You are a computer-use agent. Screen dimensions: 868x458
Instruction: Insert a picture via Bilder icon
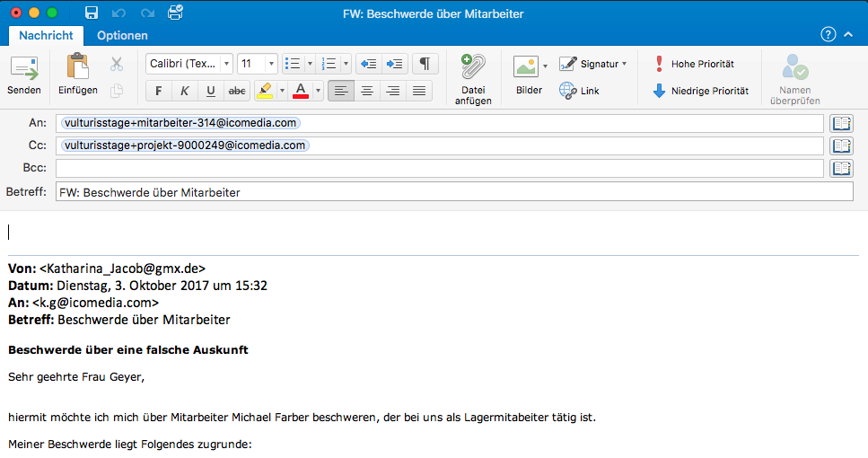pyautogui.click(x=525, y=66)
